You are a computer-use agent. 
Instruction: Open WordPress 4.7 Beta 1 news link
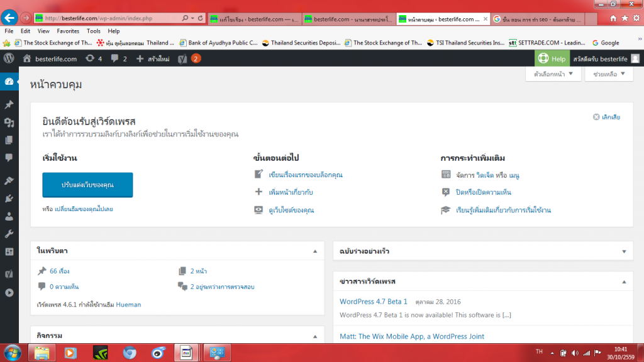click(x=374, y=301)
